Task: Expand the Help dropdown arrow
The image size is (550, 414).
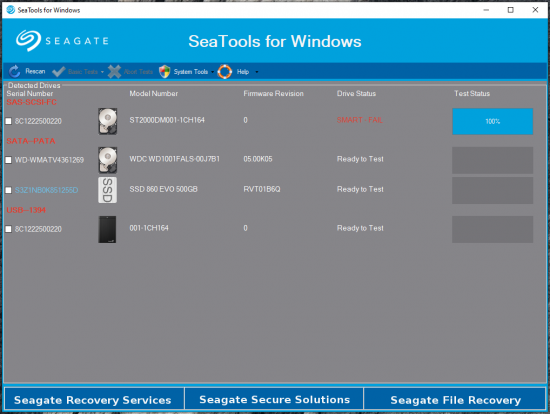Action: (x=256, y=72)
